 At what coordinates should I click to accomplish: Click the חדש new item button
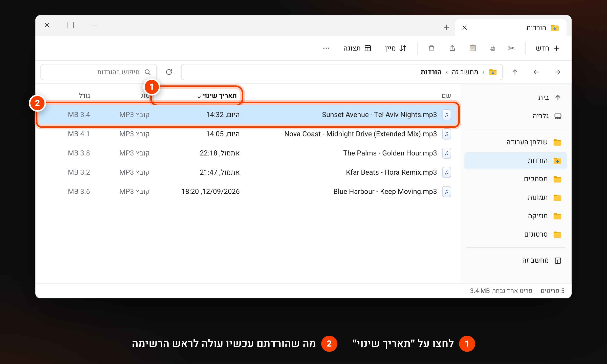point(547,48)
